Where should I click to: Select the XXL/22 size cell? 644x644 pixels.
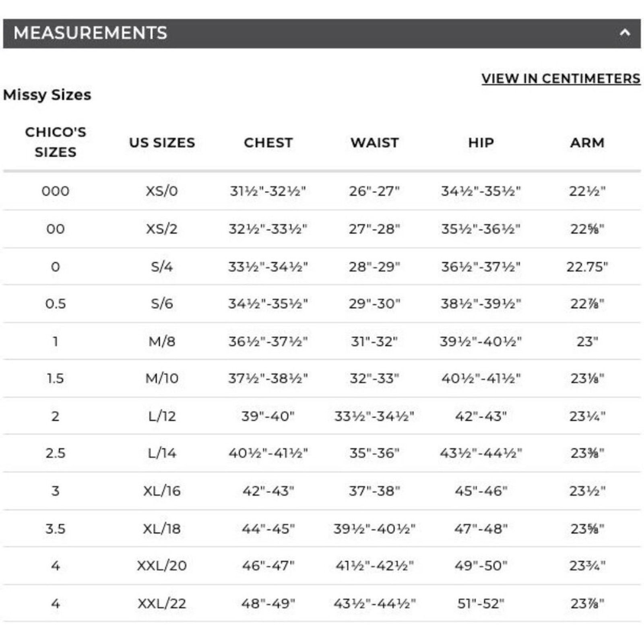coord(162,603)
